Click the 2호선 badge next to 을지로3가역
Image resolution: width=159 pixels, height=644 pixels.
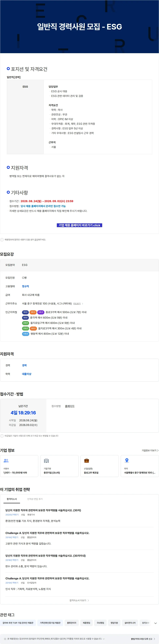[x=26, y=328]
